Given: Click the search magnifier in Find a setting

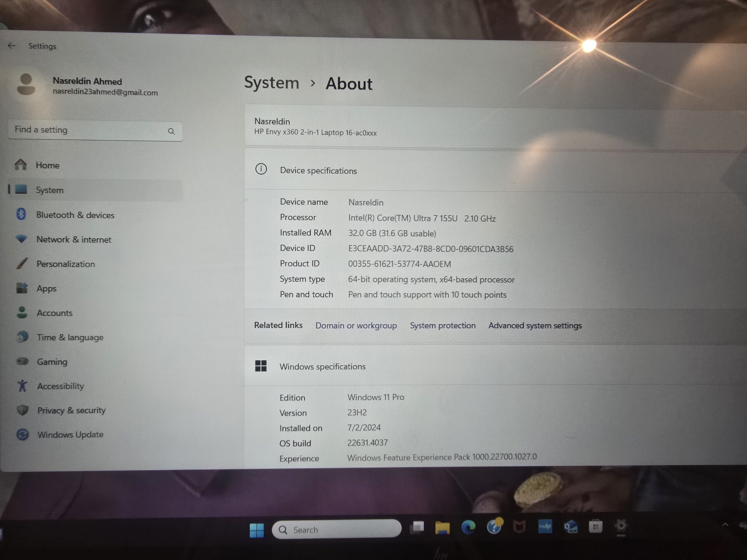Looking at the screenshot, I should (x=171, y=131).
